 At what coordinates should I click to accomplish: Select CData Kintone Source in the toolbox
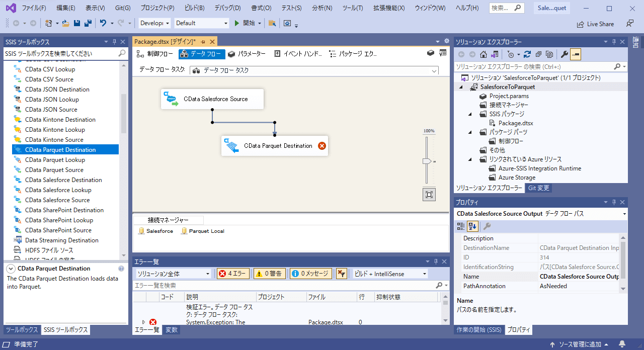54,140
